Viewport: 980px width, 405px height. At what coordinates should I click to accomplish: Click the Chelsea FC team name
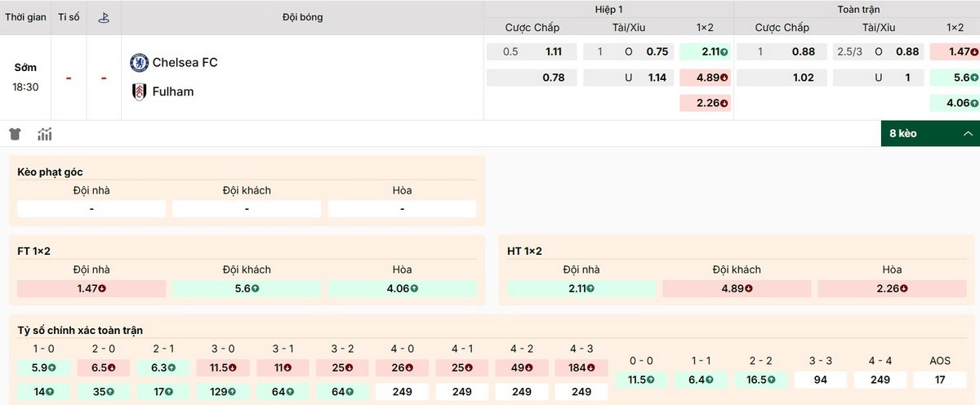tap(185, 62)
